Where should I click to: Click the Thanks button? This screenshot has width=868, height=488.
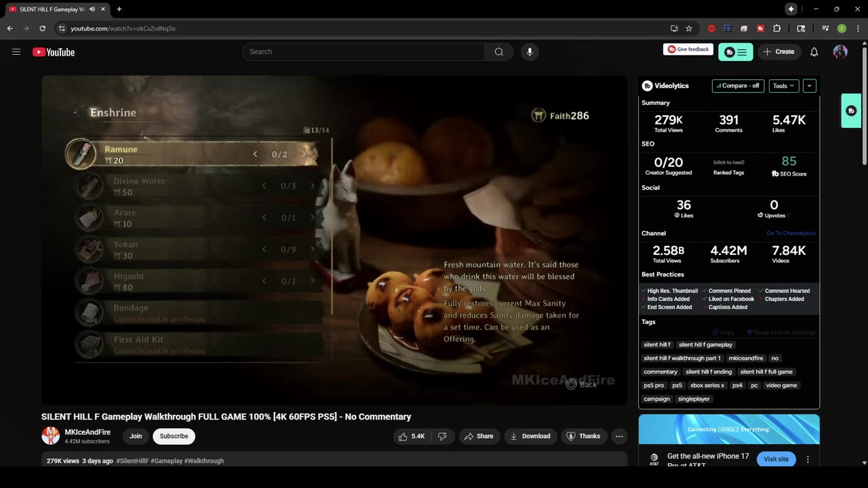[x=584, y=436]
